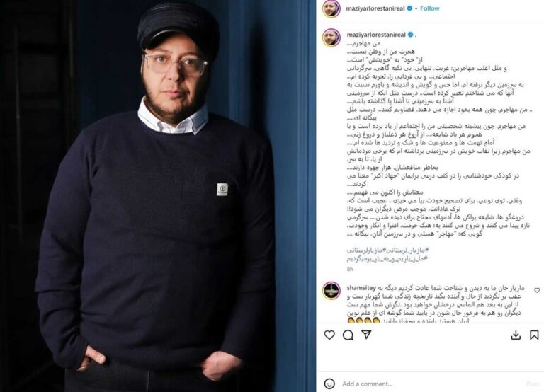Open shamsitey commenter profile

pyautogui.click(x=361, y=288)
